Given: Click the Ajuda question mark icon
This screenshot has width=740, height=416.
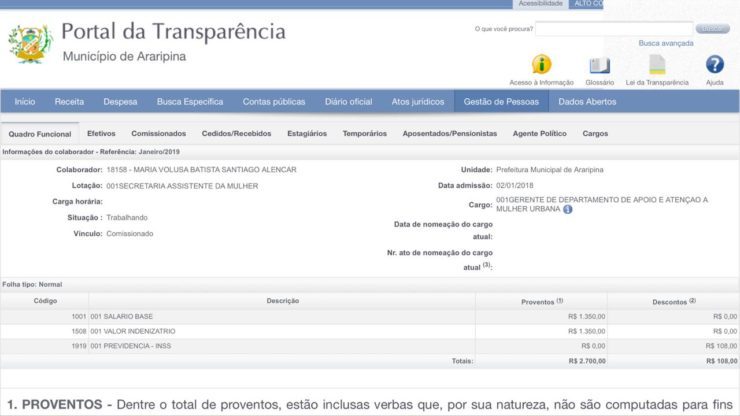Looking at the screenshot, I should 715,64.
